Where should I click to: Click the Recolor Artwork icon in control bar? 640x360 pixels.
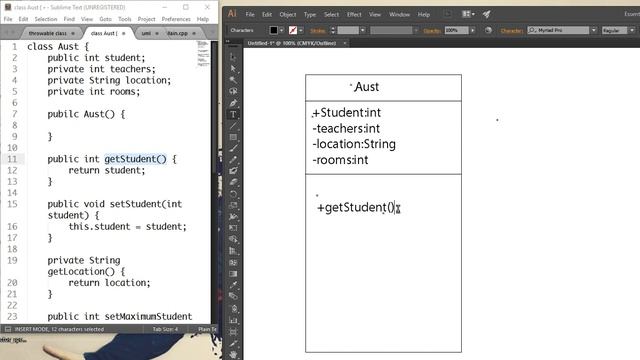pos(488,30)
